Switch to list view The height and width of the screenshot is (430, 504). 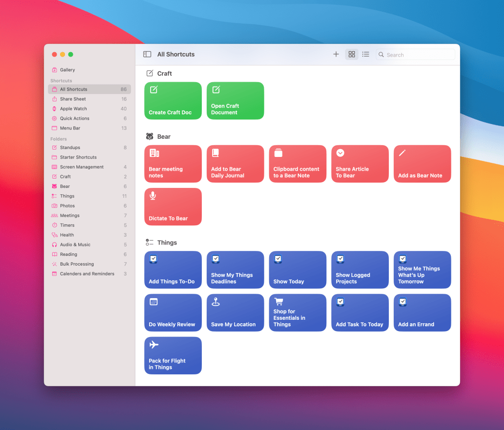click(366, 55)
